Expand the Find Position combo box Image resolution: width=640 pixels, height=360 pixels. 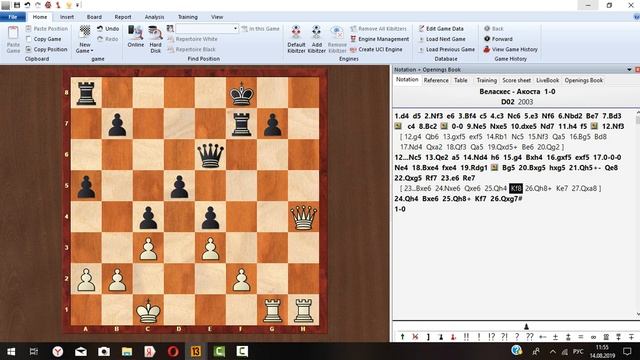[236, 29]
